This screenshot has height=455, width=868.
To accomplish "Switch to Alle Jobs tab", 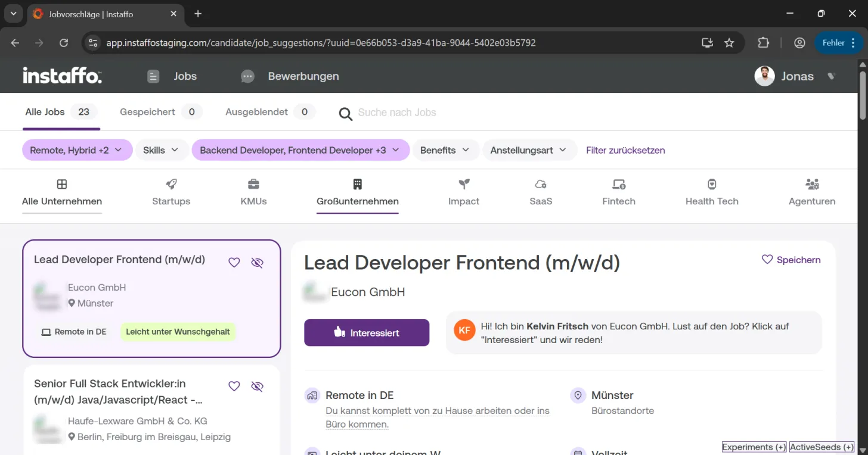I will pos(61,112).
